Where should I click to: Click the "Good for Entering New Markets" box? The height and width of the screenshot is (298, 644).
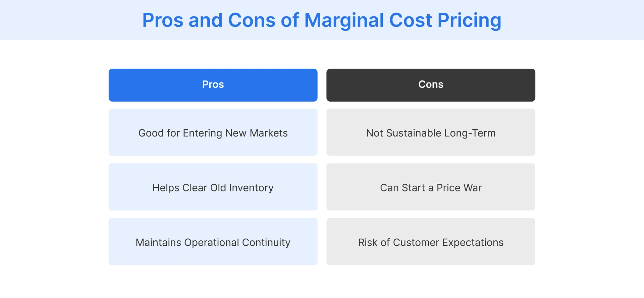point(213,132)
